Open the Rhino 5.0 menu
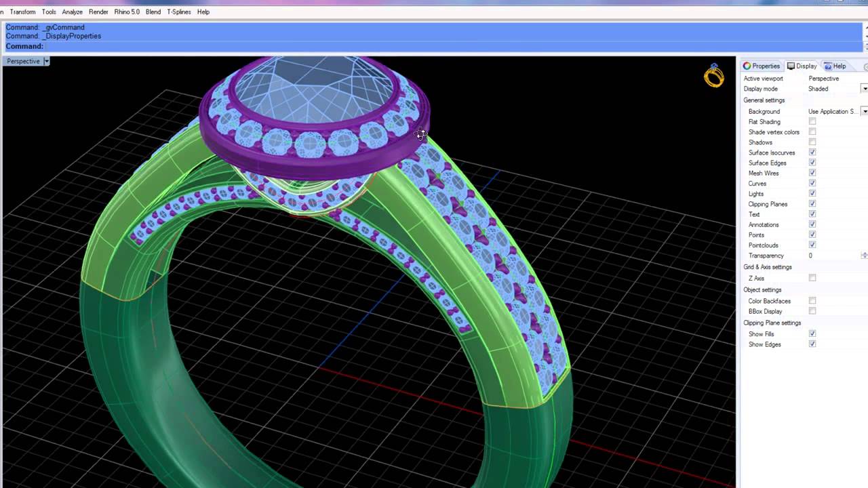Screen dimensions: 868x488 coord(127,12)
